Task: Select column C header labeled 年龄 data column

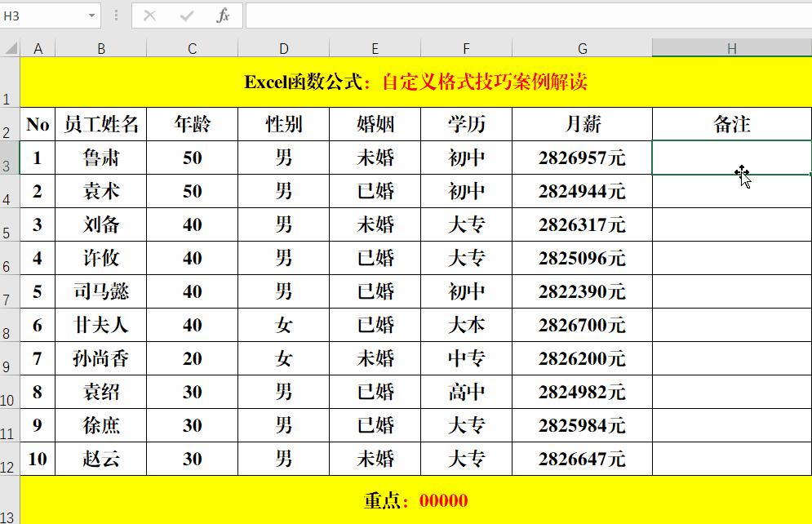Action: click(192, 47)
